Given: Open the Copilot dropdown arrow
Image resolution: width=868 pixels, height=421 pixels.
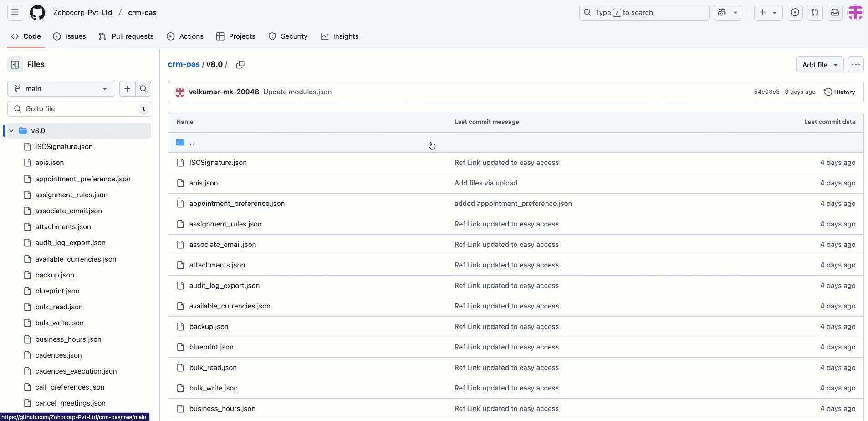Looking at the screenshot, I should tap(735, 13).
